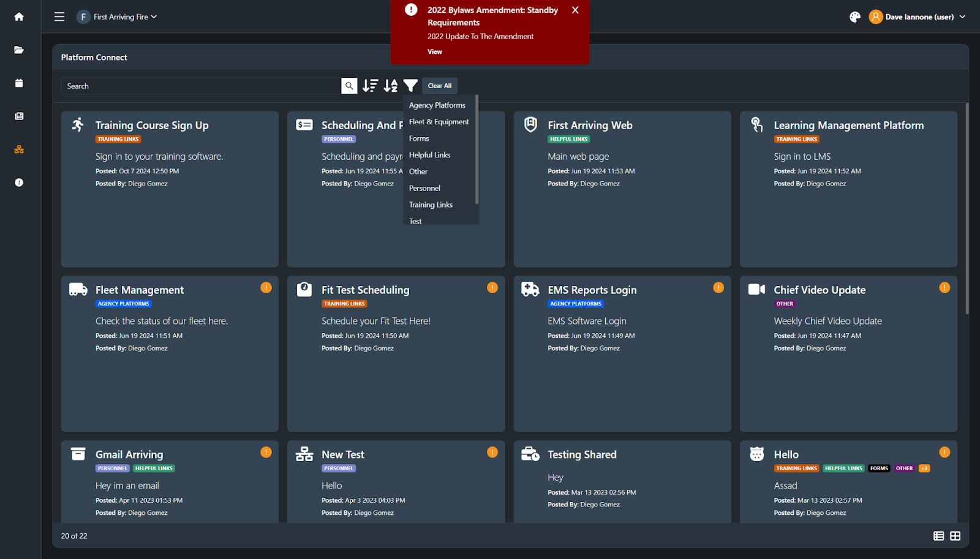This screenshot has width=980, height=559.
Task: Open the Training Course Sign Up title
Action: pos(152,125)
